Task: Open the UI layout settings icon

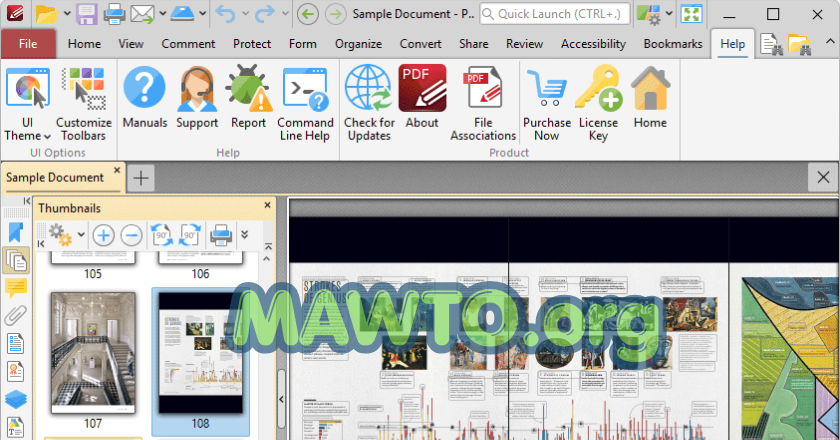Action: pyautogui.click(x=648, y=14)
